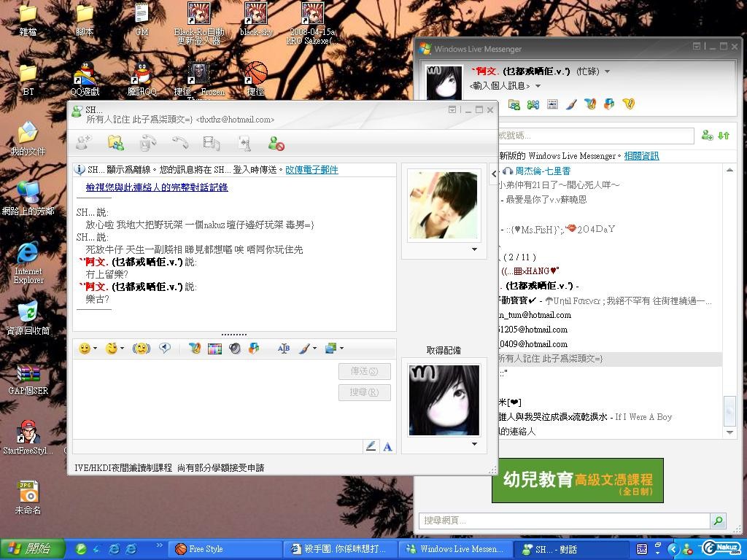Start a video call from chat toolbar
Viewport: 747px width, 560px height.
[x=148, y=143]
